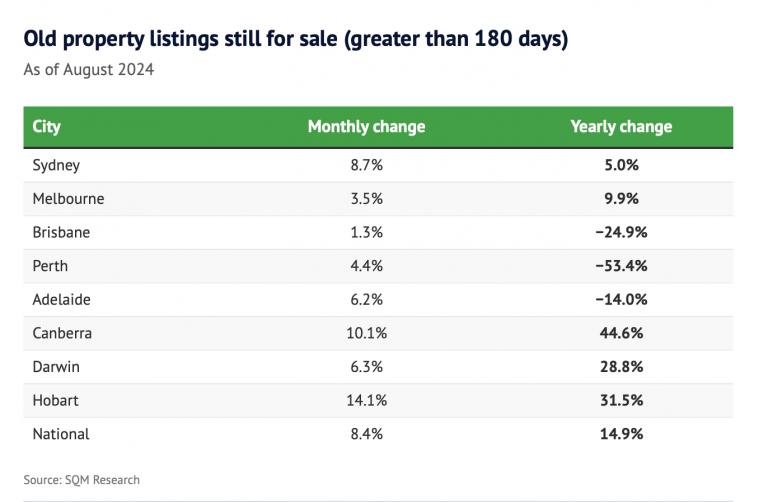Select National's 14.9% yearly change value
Screen dimensions: 768x502
coord(621,434)
